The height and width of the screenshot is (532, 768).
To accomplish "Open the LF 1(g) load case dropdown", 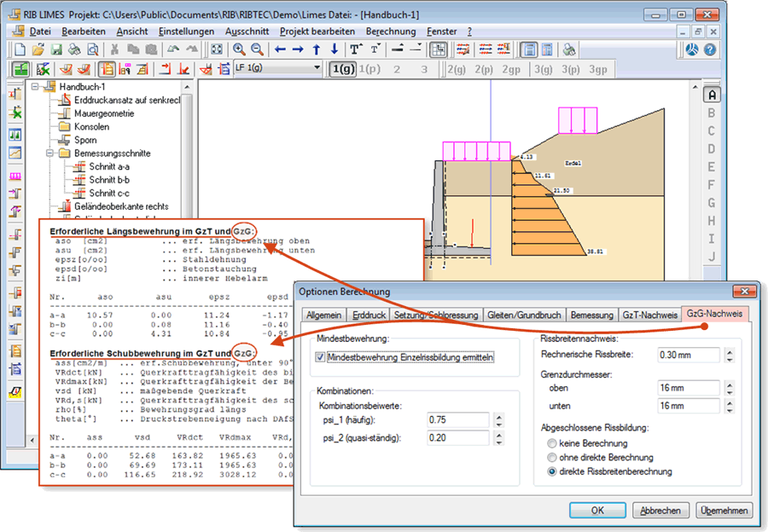I will [x=317, y=68].
